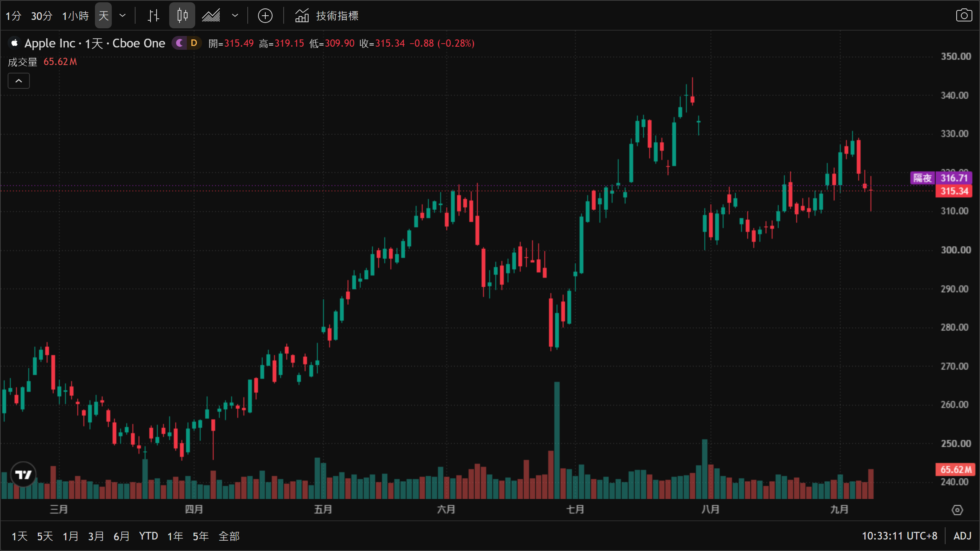Set range to YTD
The height and width of the screenshot is (551, 980).
149,536
